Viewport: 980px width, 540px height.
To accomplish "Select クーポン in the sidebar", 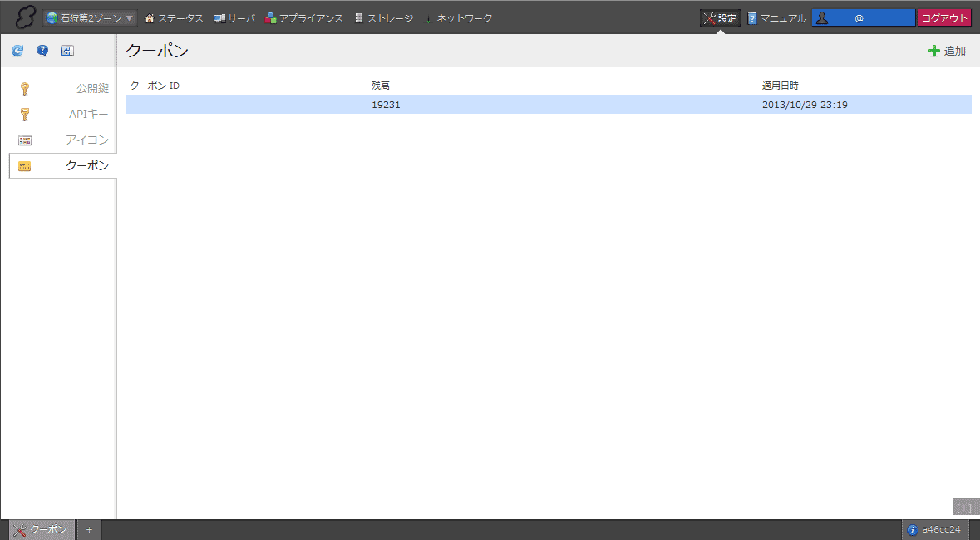I will tap(62, 165).
